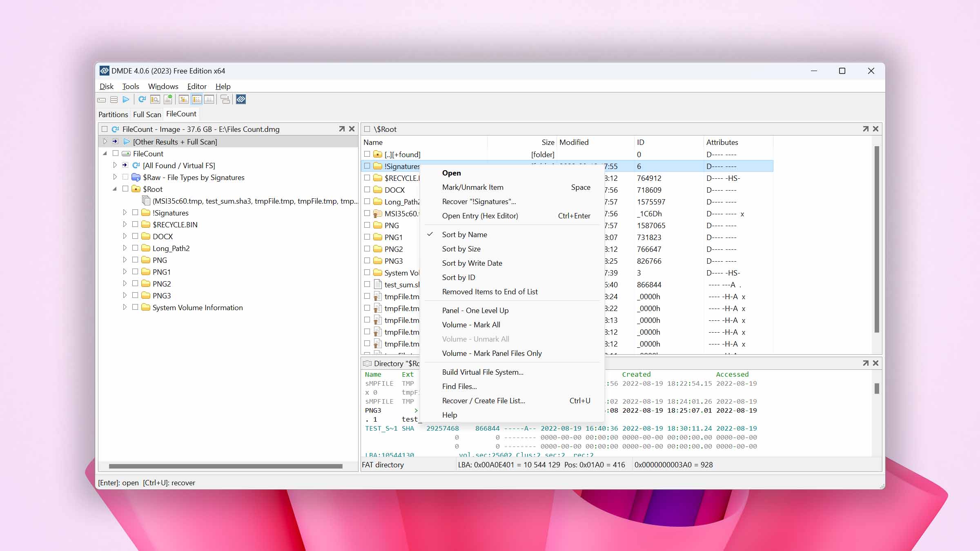The height and width of the screenshot is (551, 980).
Task: Expand the Long_Path2 folder in the tree
Action: point(125,248)
